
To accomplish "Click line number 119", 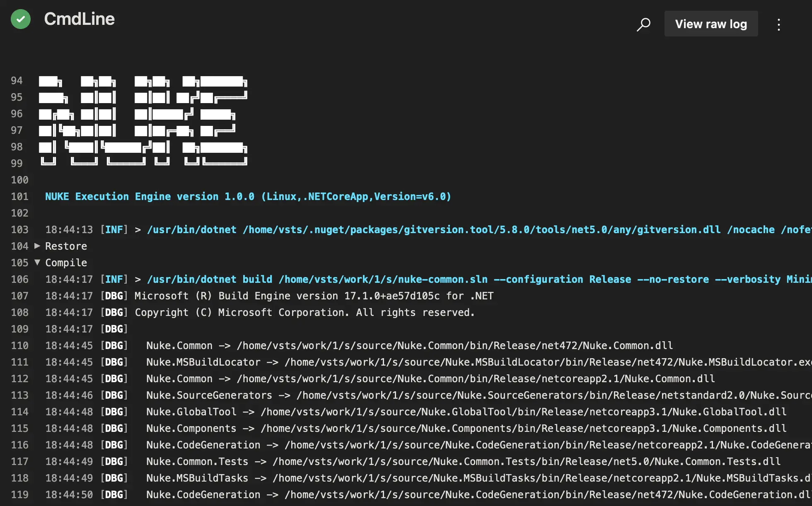I will point(19,495).
